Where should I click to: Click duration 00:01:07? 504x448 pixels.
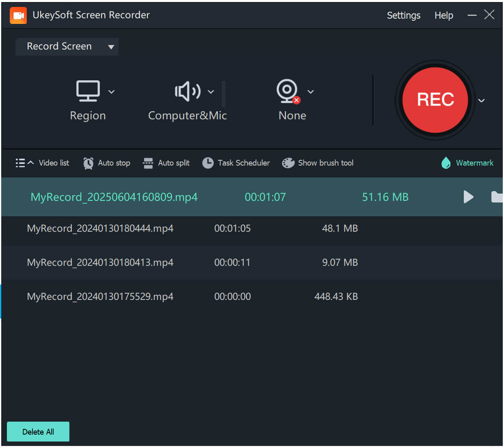pos(265,197)
